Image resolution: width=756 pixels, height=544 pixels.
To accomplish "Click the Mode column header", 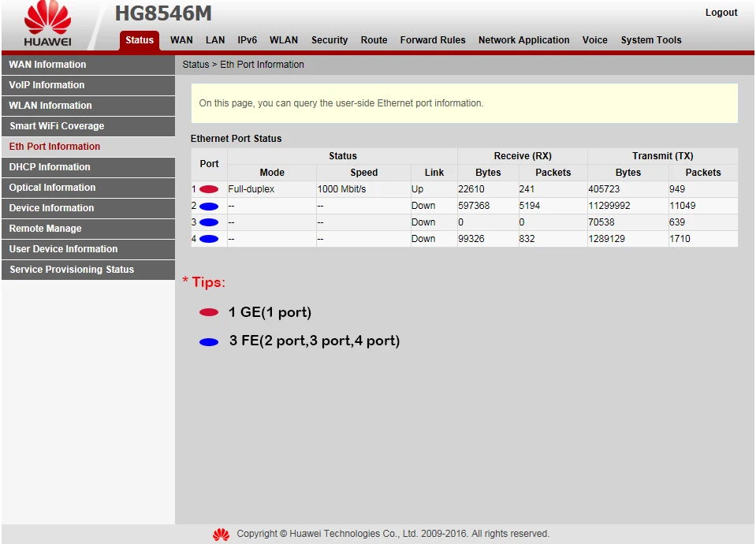I will pos(272,173).
